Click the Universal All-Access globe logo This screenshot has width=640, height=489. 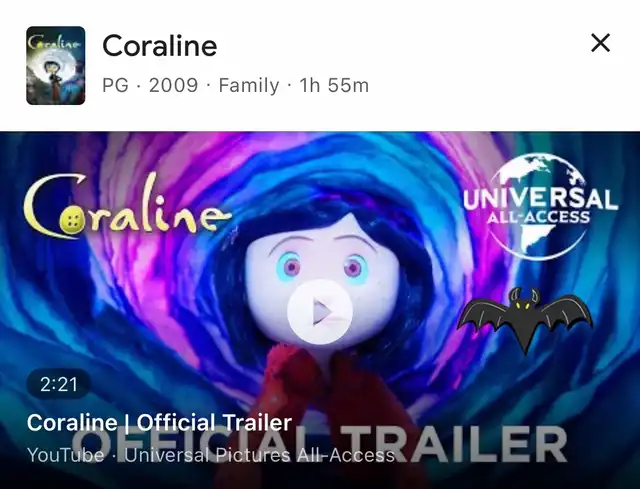click(x=540, y=207)
